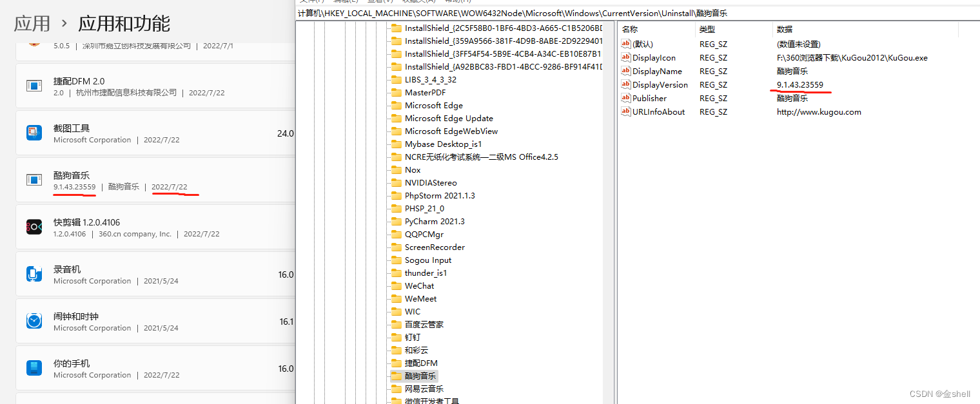
Task: Select the highlighted 酷狗音乐 key in tree
Action: click(420, 376)
